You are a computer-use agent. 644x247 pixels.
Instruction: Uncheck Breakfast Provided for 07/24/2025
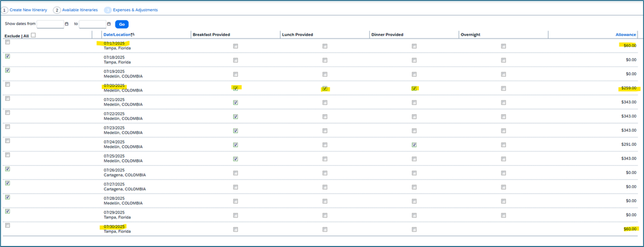point(235,144)
